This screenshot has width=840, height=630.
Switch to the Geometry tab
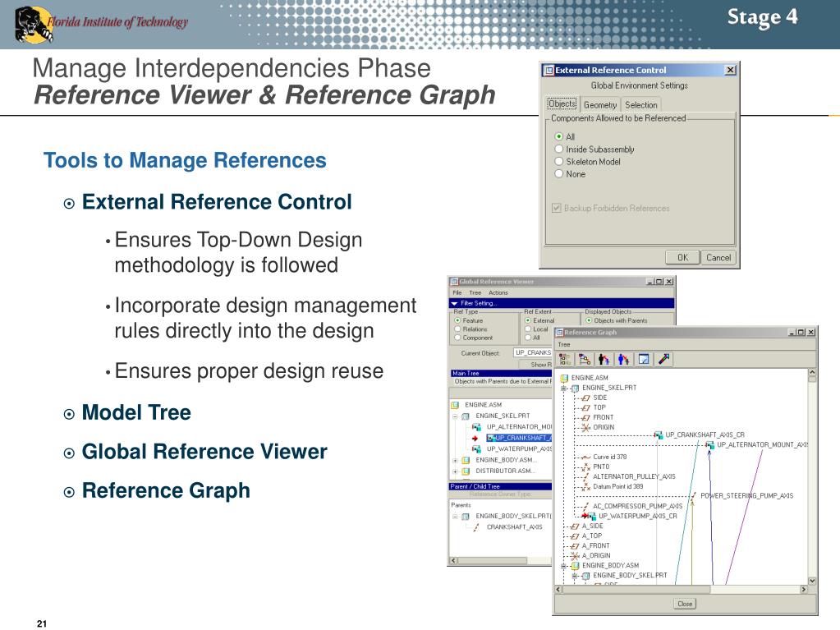[x=600, y=105]
